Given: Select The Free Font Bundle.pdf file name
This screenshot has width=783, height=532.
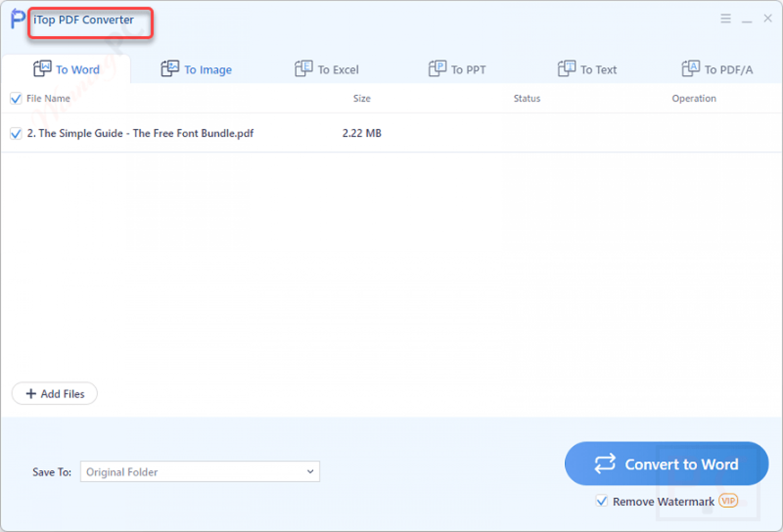Looking at the screenshot, I should coord(141,133).
